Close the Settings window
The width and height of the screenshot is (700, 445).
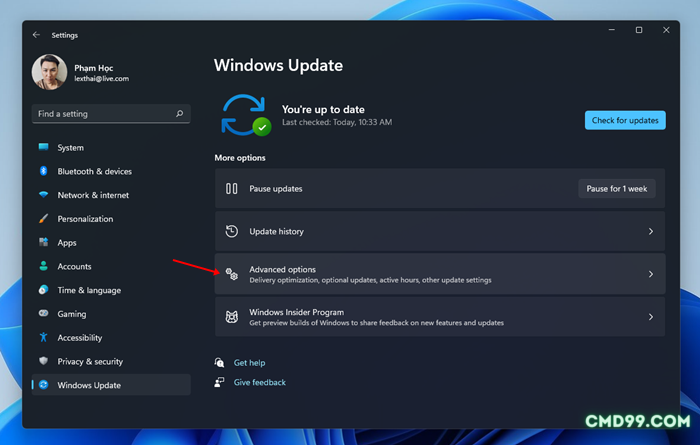tap(666, 30)
